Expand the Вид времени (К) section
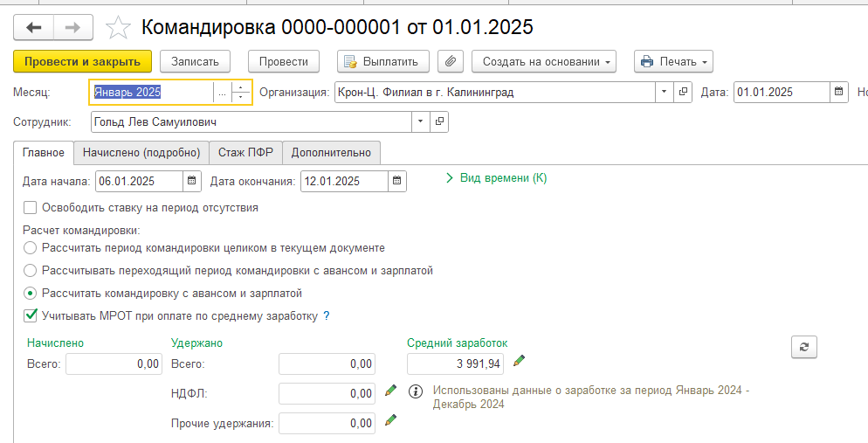The image size is (868, 443). click(x=496, y=178)
